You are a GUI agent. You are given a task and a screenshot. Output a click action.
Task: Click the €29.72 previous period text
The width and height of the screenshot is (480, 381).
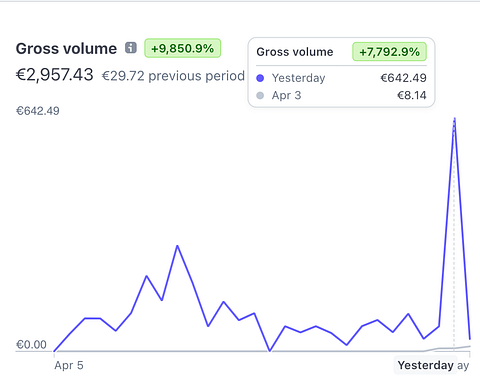click(173, 76)
